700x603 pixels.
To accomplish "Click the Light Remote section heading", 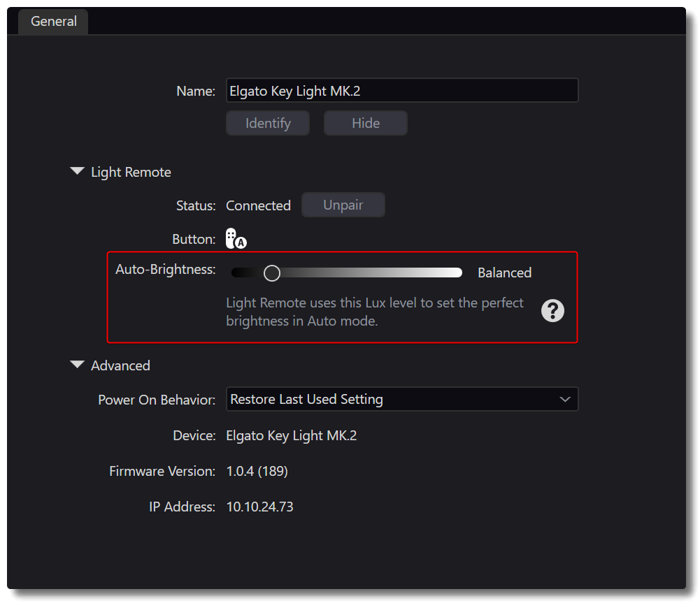I will [x=131, y=172].
